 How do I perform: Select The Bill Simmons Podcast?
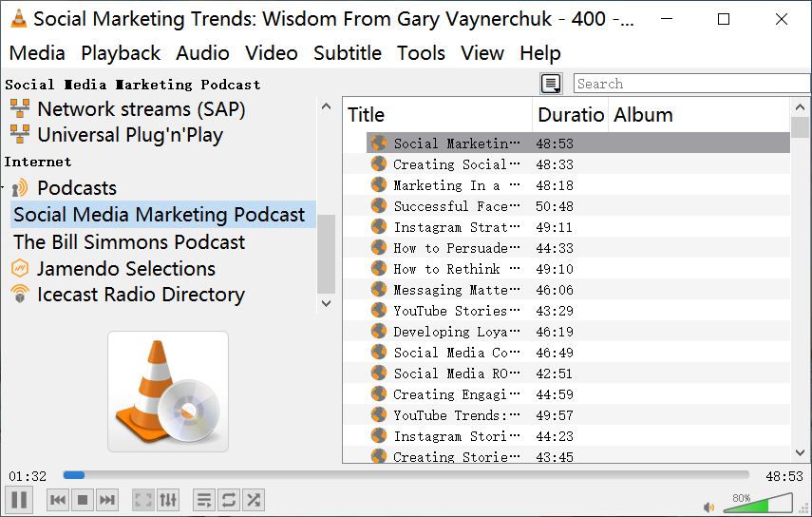point(129,242)
